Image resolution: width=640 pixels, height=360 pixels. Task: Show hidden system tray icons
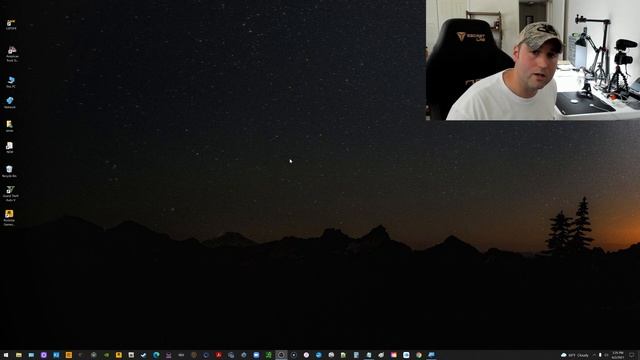(594, 355)
